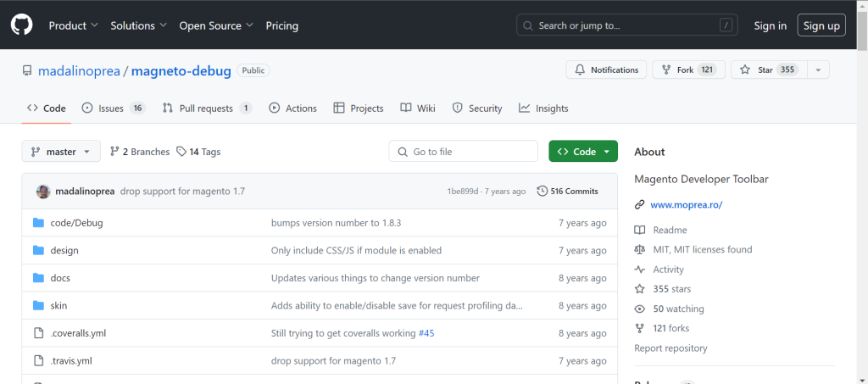This screenshot has height=384, width=868.
Task: Fork the repository
Action: (x=688, y=70)
